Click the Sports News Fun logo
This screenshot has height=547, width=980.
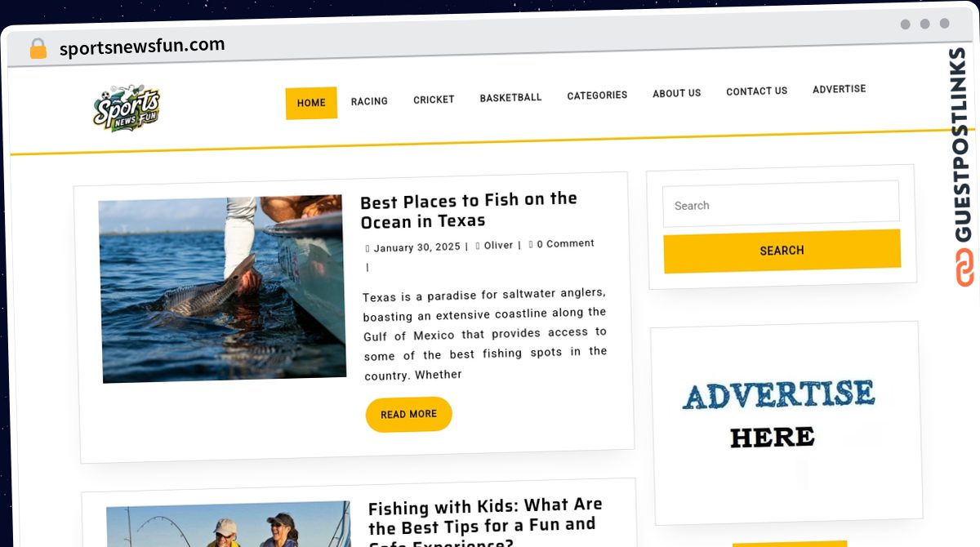click(x=127, y=109)
